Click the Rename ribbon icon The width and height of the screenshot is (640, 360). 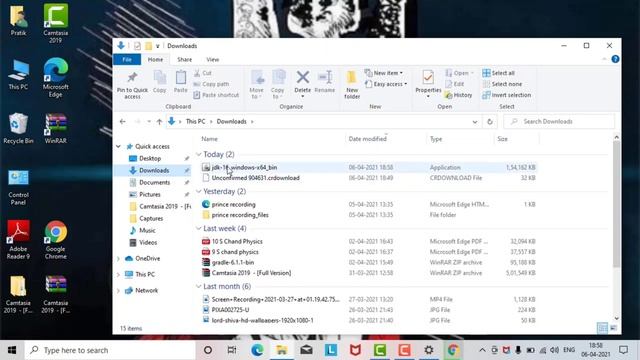pos(325,82)
